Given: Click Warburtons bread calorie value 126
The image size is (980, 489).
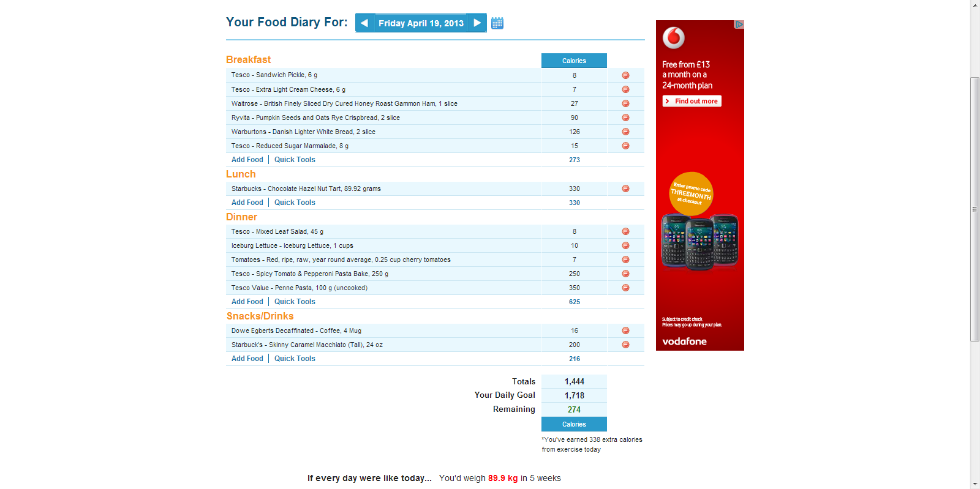Looking at the screenshot, I should click(574, 132).
